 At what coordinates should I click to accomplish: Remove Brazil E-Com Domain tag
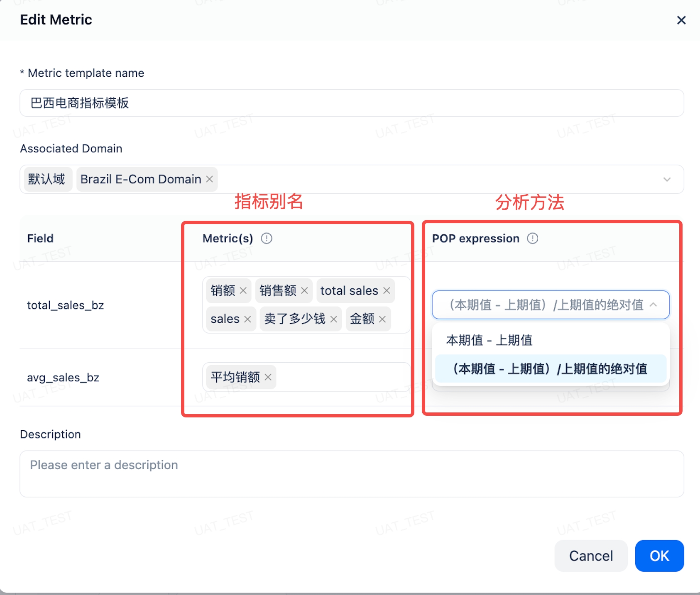click(210, 179)
